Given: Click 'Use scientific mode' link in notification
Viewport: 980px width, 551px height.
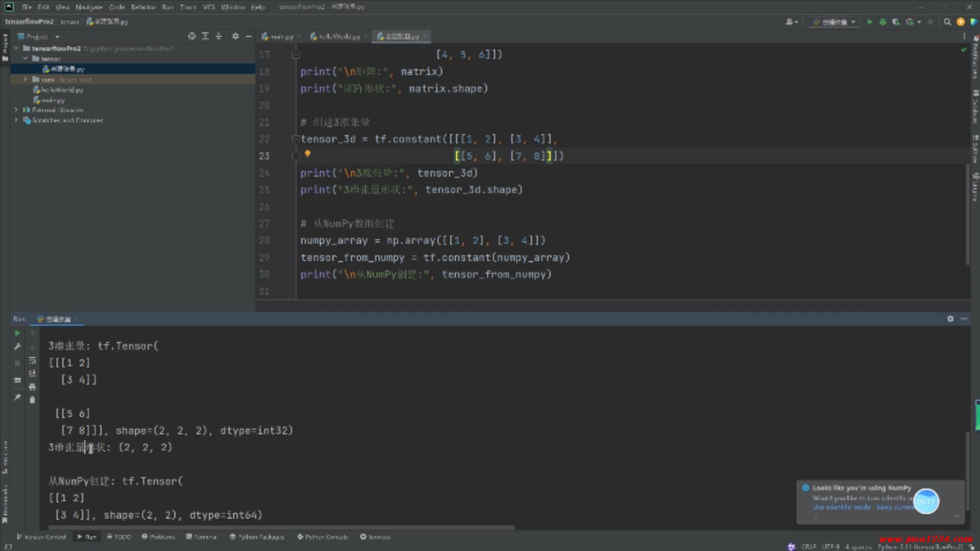Looking at the screenshot, I should point(841,507).
